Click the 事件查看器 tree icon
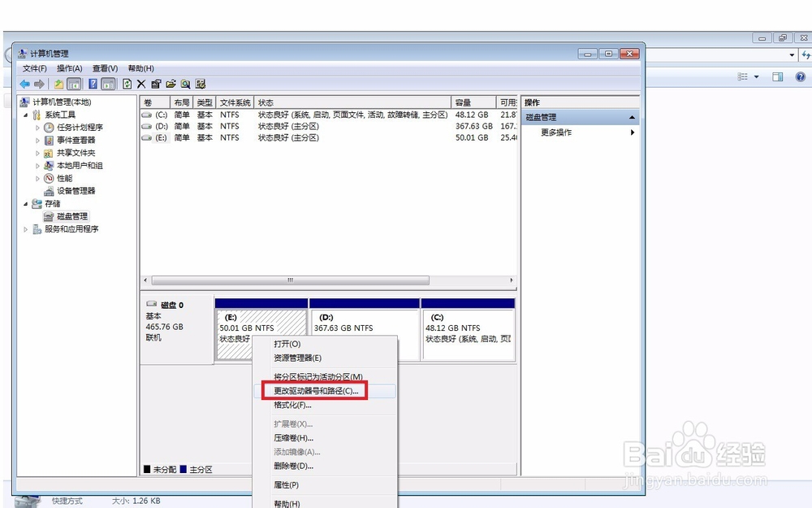 pos(50,140)
